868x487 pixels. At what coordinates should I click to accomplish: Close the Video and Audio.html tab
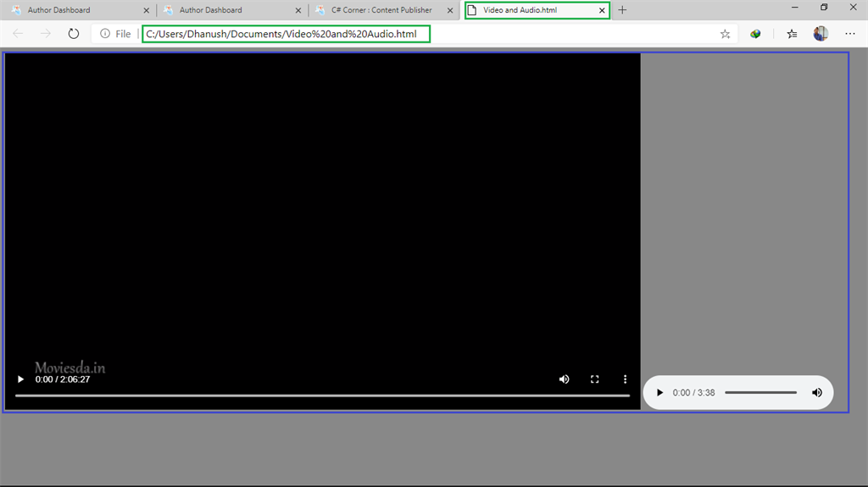coord(602,10)
